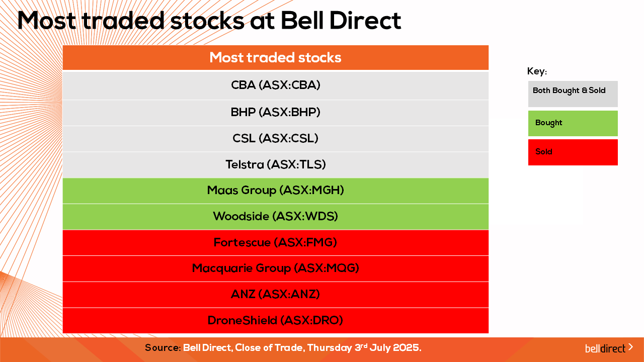Select the BHP (ASX:BHP) row
The width and height of the screenshot is (644, 362).
(x=276, y=113)
